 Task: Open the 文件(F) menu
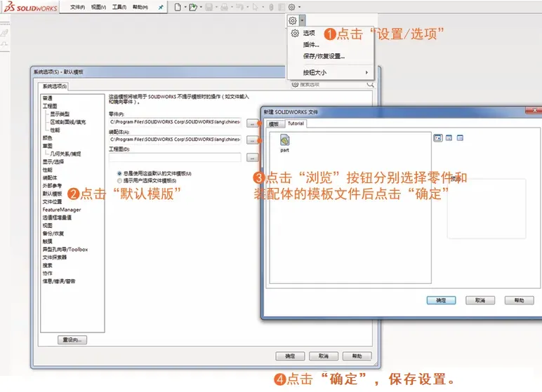77,7
